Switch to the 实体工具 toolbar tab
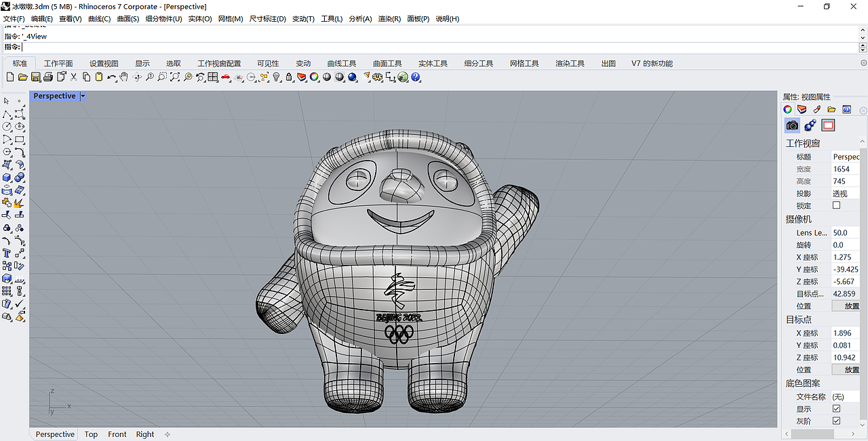 433,63
